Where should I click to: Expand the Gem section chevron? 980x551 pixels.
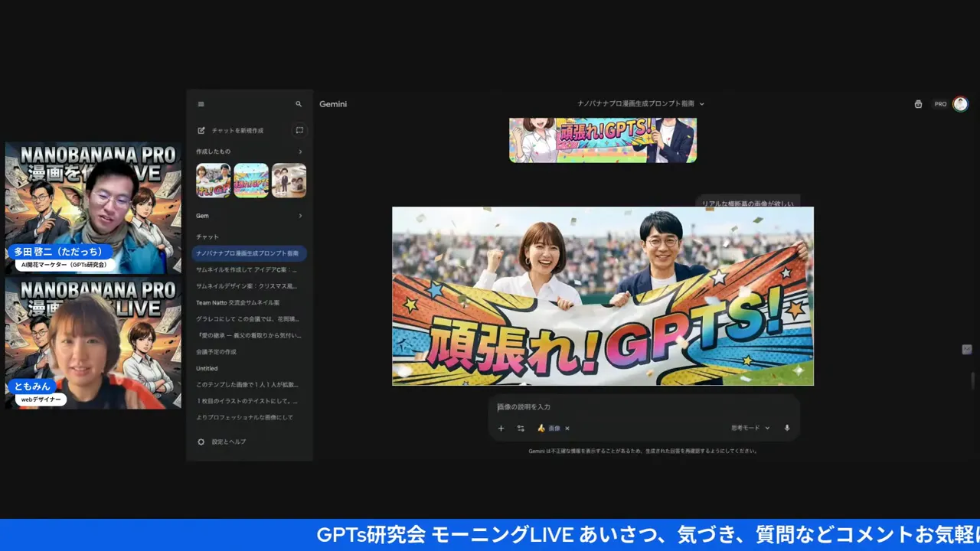coord(300,216)
